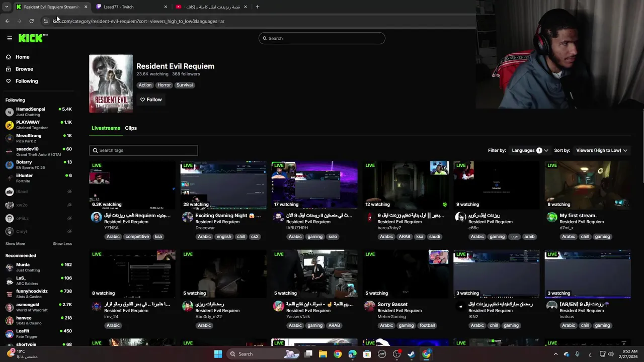This screenshot has height=362, width=644.
Task: Select the Action category tag
Action: [x=145, y=85]
